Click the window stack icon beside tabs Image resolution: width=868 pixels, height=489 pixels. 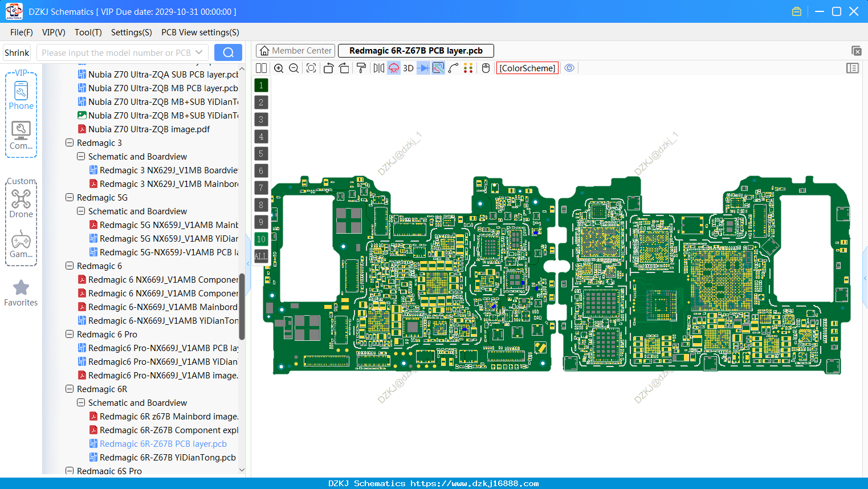tap(856, 51)
